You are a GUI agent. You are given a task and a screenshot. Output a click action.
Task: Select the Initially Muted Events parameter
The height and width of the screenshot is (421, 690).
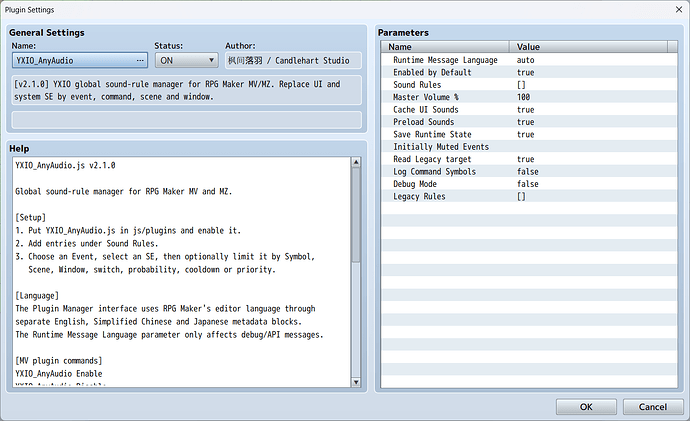[529, 146]
